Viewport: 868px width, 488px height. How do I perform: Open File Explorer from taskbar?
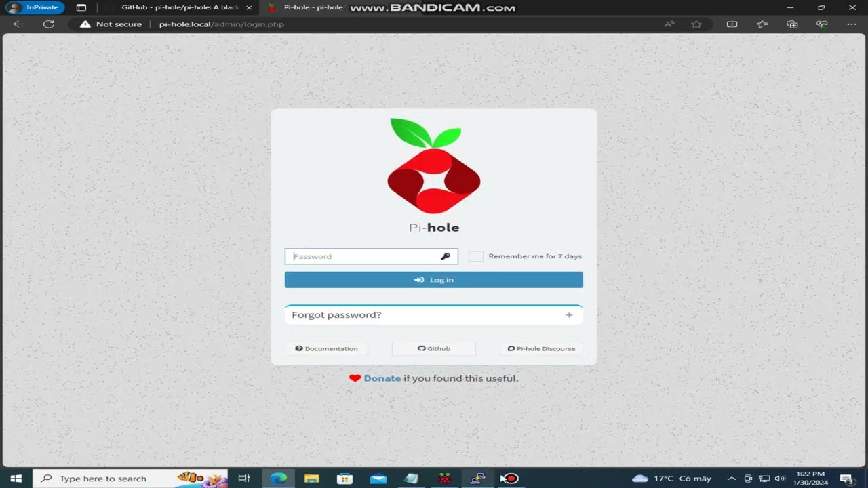point(312,479)
